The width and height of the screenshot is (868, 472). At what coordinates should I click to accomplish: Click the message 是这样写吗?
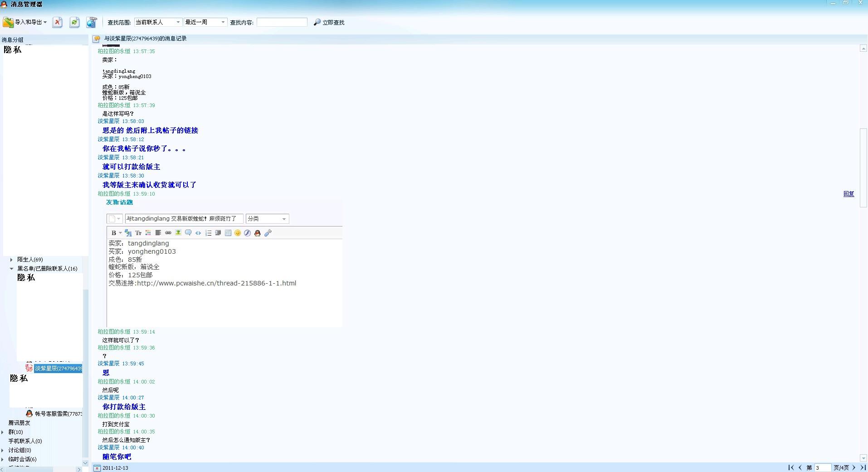click(x=118, y=114)
